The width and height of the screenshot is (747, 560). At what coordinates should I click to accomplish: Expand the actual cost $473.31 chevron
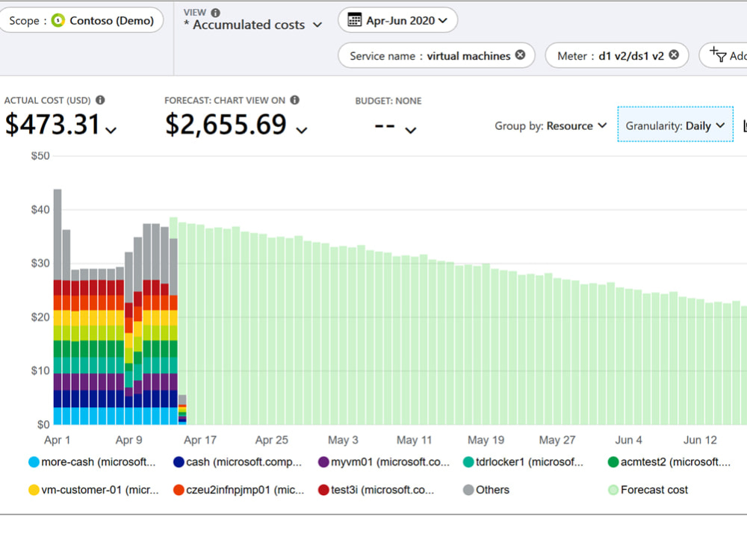pos(112,129)
